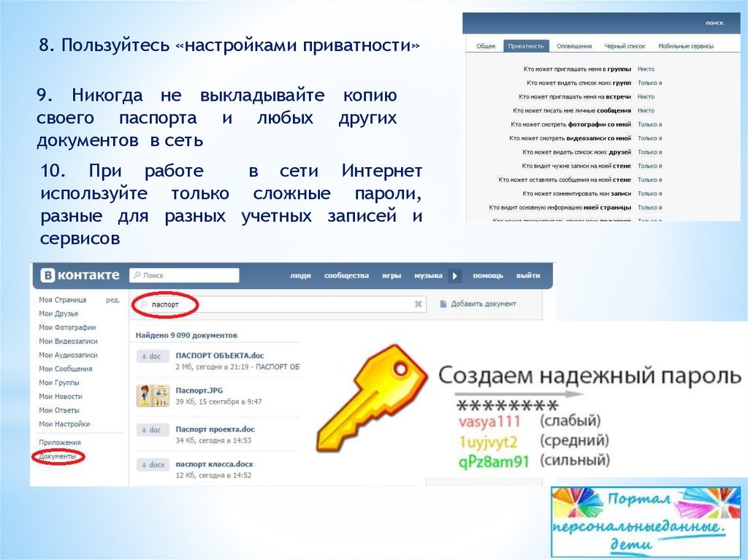Open Документы in the left sidebar
The height and width of the screenshot is (560, 748).
[x=57, y=456]
